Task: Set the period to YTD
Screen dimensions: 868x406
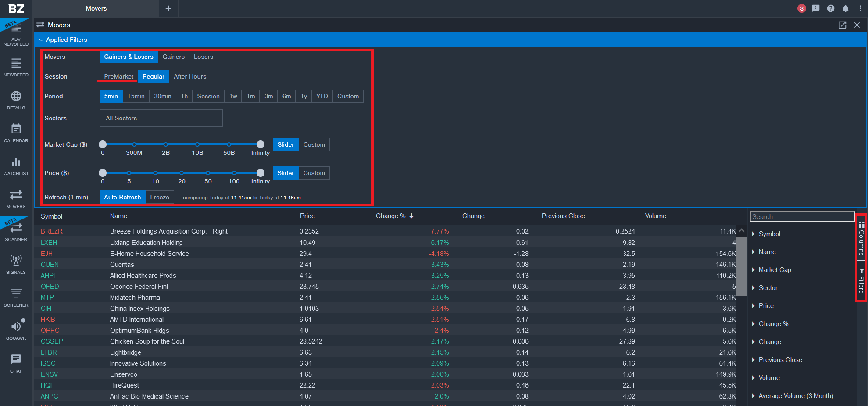Action: click(321, 96)
